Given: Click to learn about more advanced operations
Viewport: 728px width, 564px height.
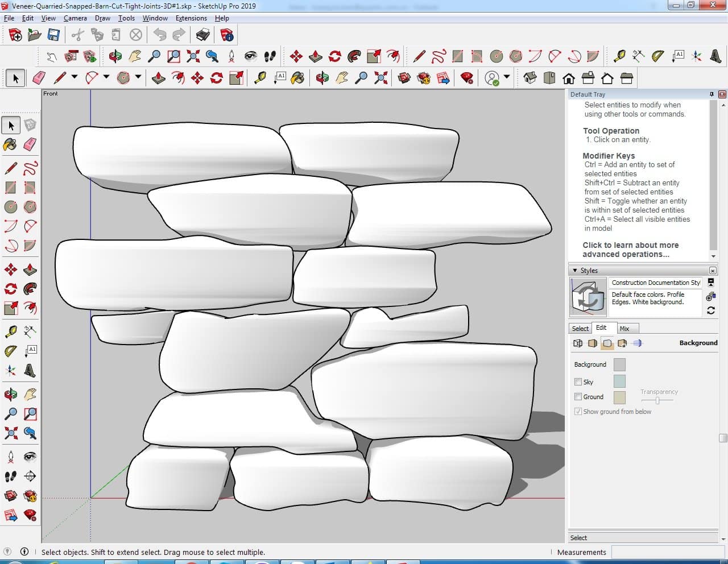Looking at the screenshot, I should pos(630,250).
